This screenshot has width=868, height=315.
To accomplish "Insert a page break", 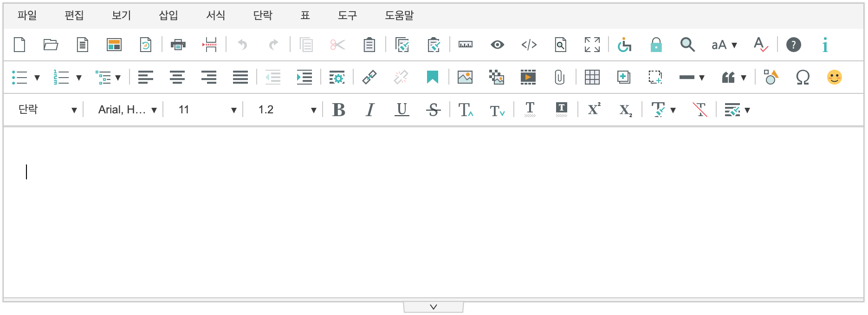I will (x=209, y=45).
